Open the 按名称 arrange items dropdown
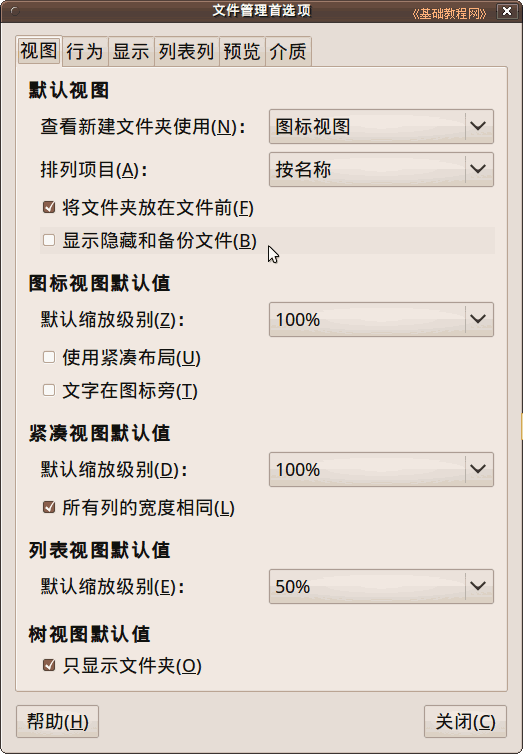 coord(381,169)
